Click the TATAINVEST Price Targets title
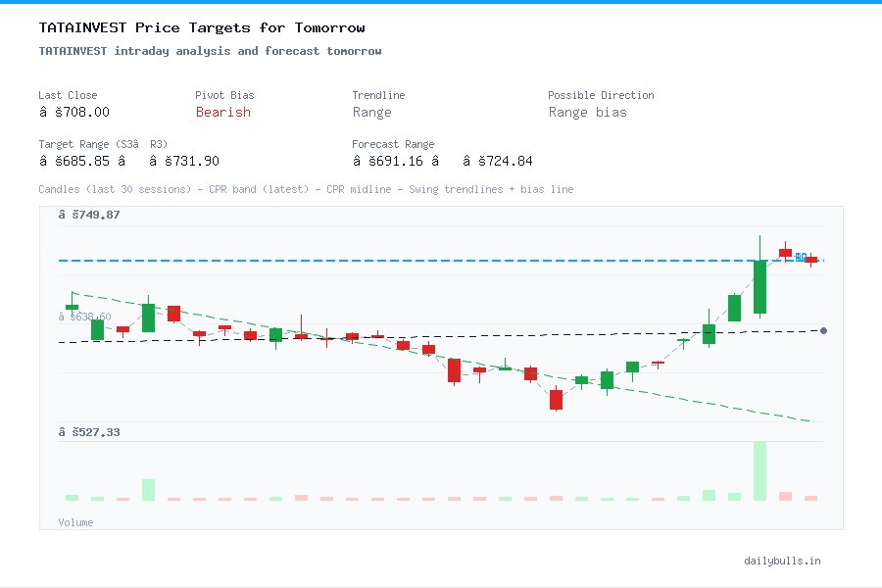The width and height of the screenshot is (882, 588). [x=201, y=27]
